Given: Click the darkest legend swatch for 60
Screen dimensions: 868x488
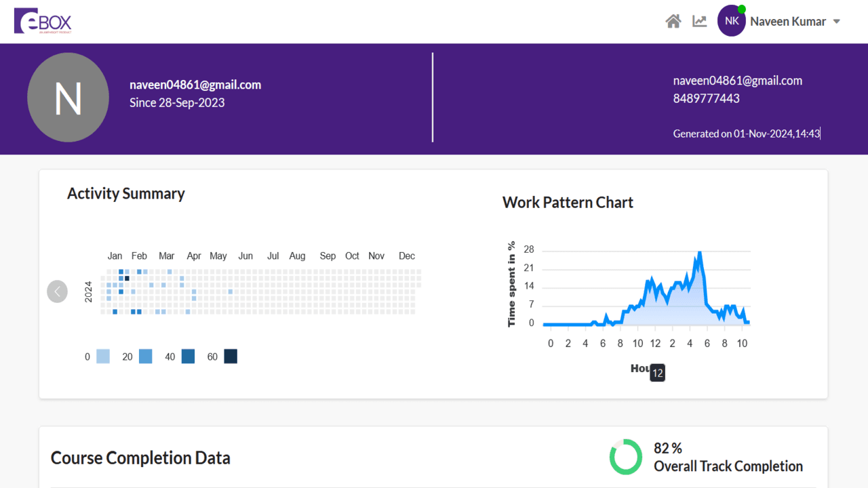Looking at the screenshot, I should (231, 357).
